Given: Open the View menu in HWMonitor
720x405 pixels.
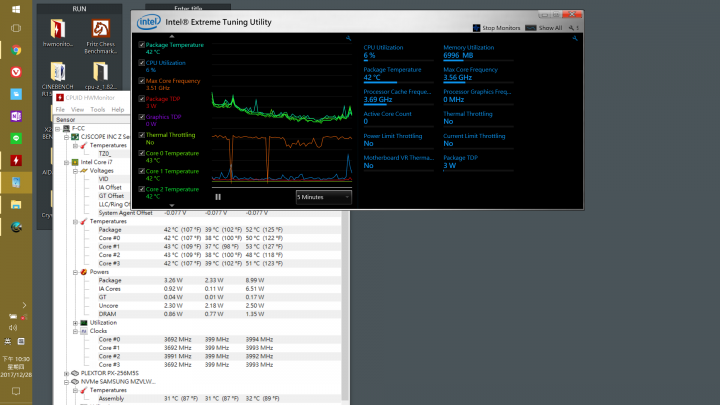Looking at the screenshot, I should click(x=77, y=110).
